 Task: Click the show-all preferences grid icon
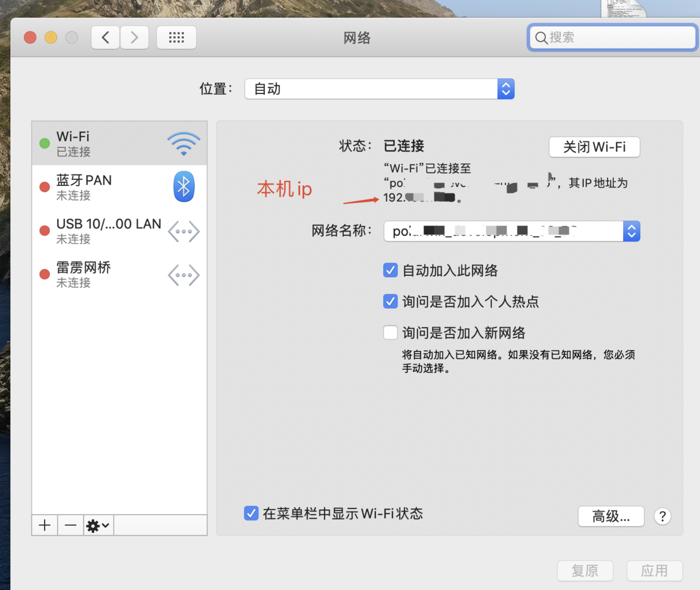(176, 37)
